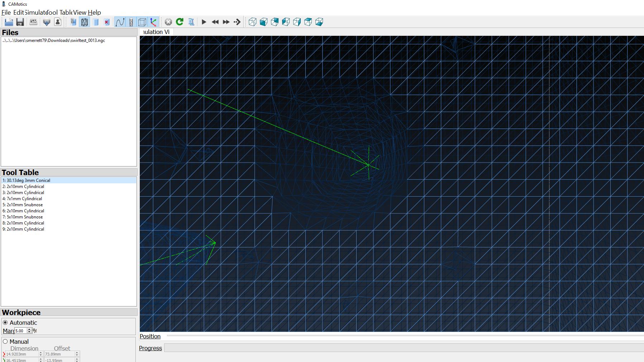Viewport: 644px width, 362px height.
Task: Toggle the workpiece bounding box display
Action: pyautogui.click(x=142, y=22)
